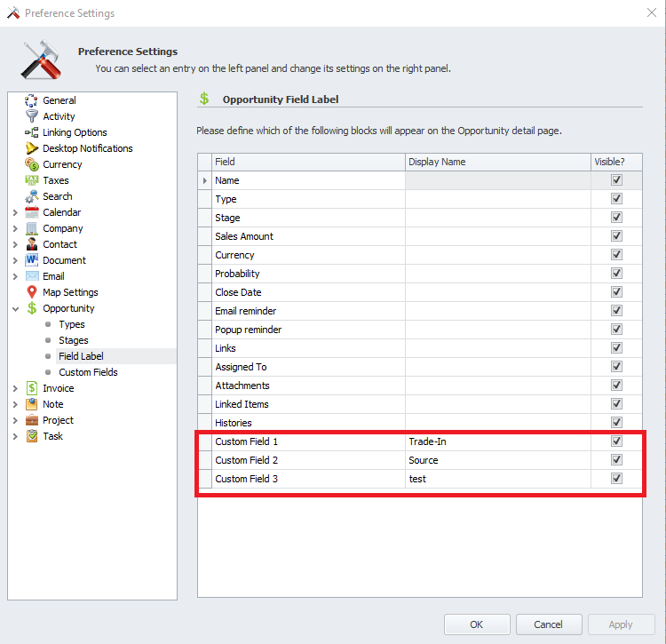Click the Taxes icon in tree
This screenshot has width=666, height=644.
click(x=32, y=180)
